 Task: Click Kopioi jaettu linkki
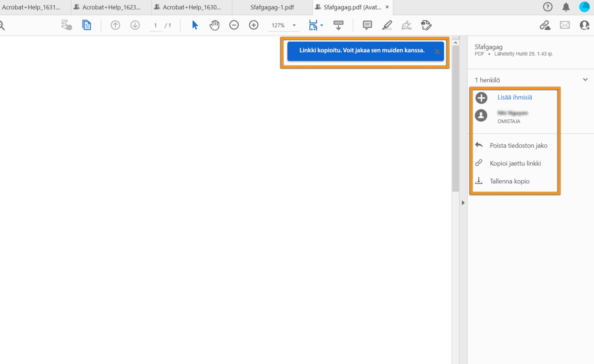[x=515, y=163]
